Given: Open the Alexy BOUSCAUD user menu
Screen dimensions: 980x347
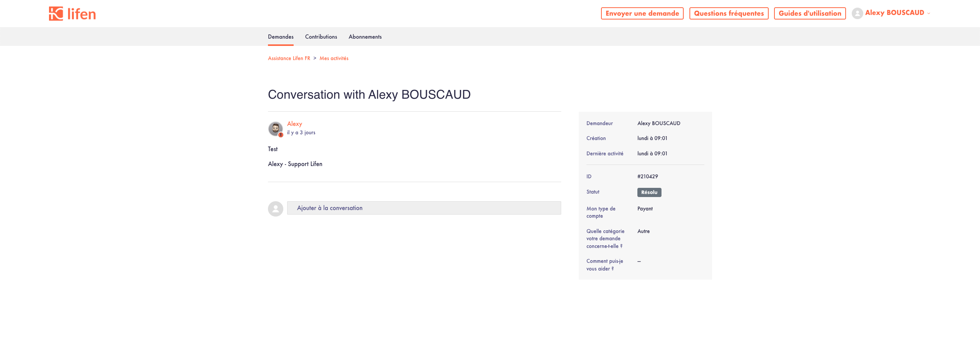Looking at the screenshot, I should (894, 13).
